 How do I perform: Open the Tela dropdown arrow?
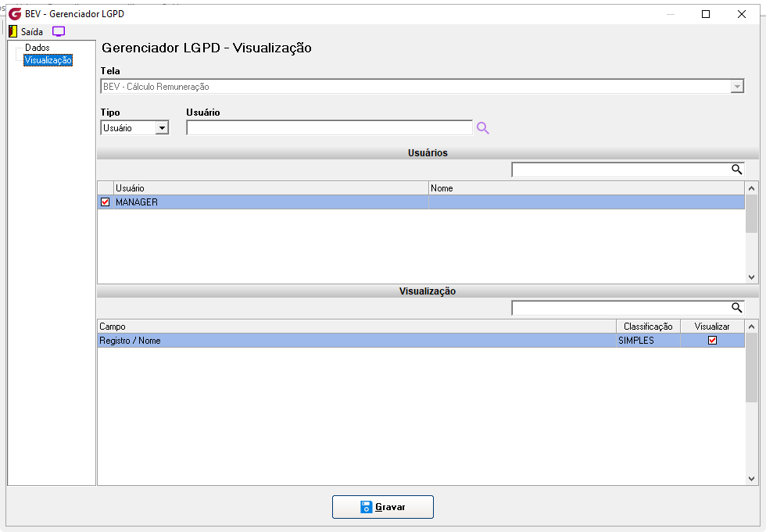click(736, 87)
